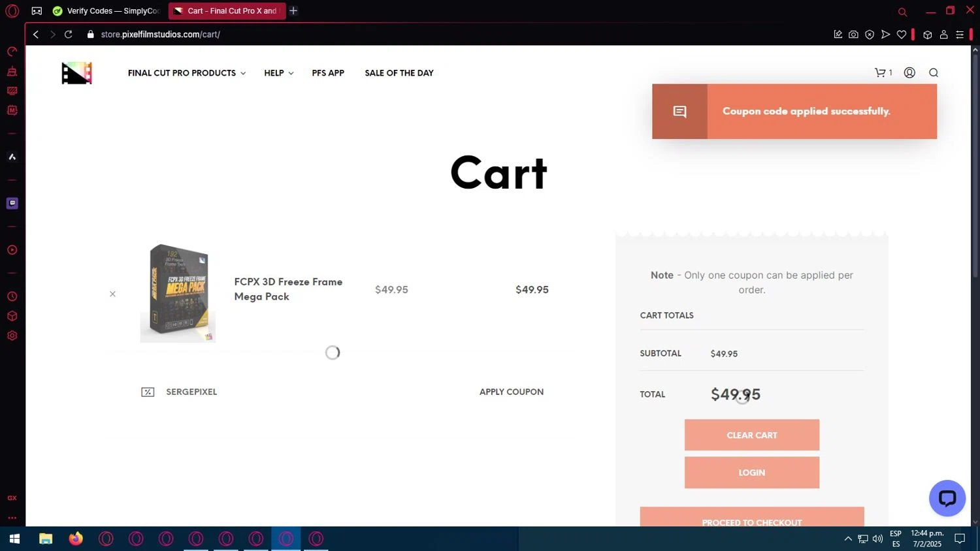Search tabs with the magnifier icon

pyautogui.click(x=902, y=12)
